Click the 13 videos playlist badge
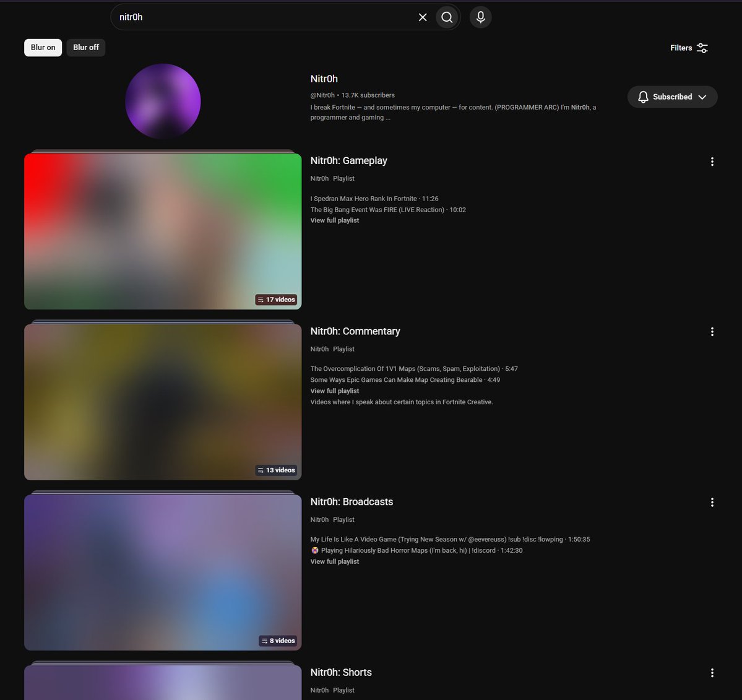The image size is (742, 700). [277, 470]
